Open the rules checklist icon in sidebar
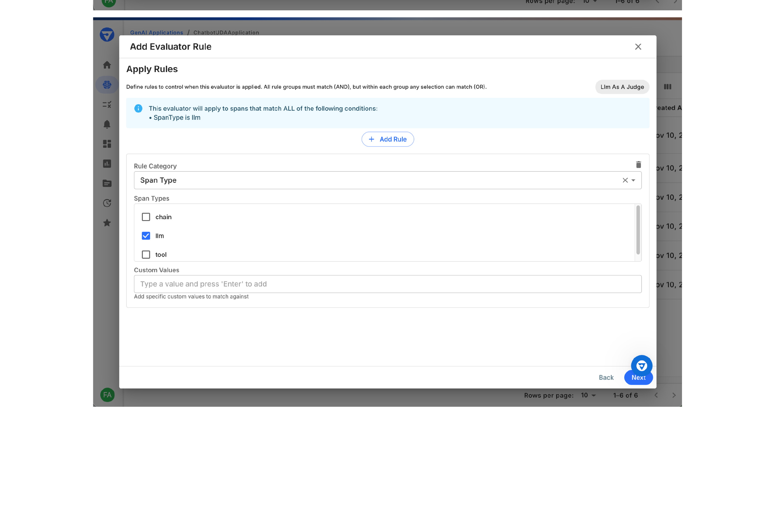The image size is (775, 532). point(107,104)
